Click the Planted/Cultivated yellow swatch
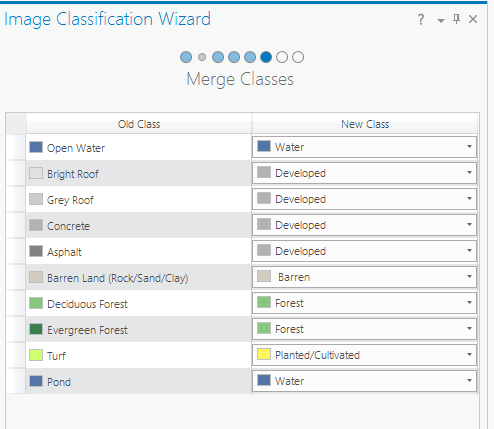 point(264,354)
